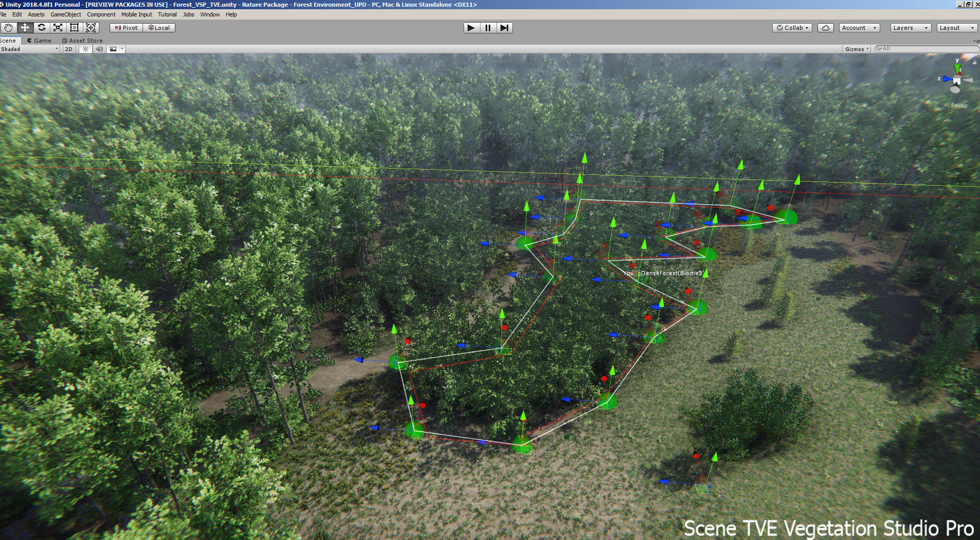Toggle scene audio speaker icon
Image resolution: width=980 pixels, height=540 pixels.
(x=99, y=49)
